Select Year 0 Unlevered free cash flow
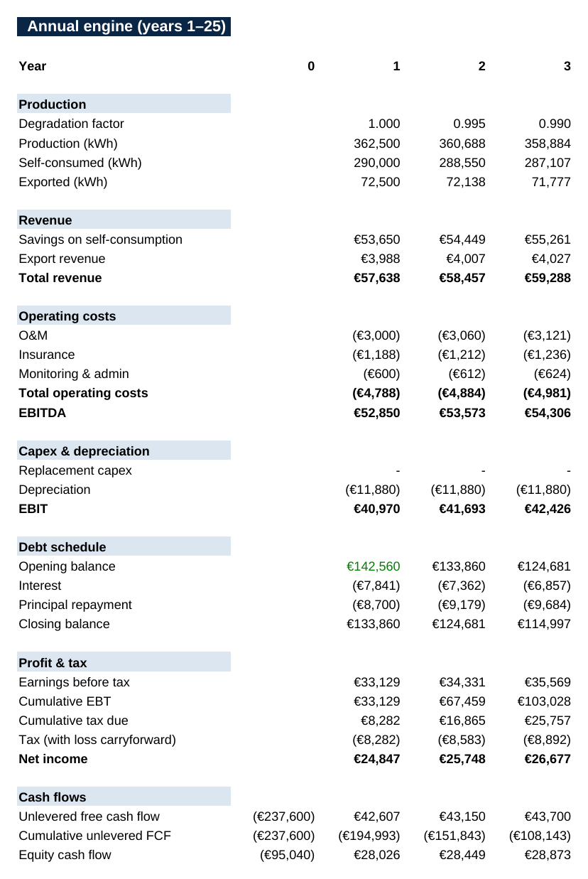Image resolution: width=588 pixels, height=879 pixels. coord(283,816)
